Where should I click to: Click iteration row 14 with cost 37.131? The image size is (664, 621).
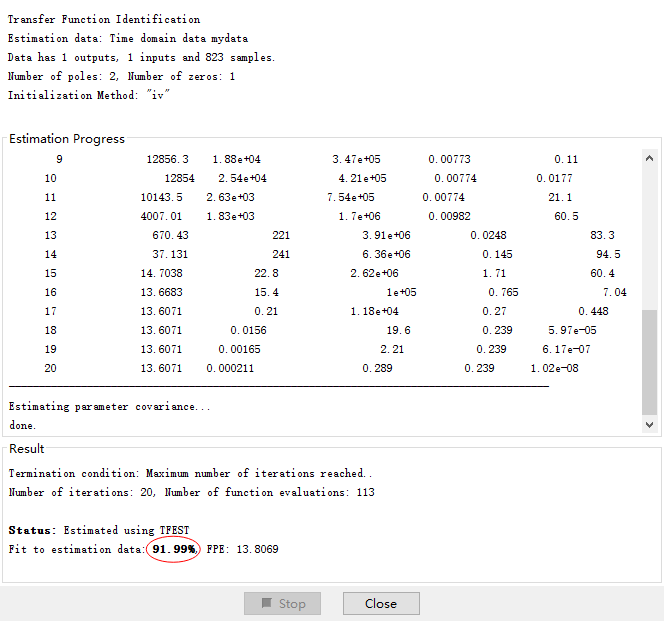click(x=300, y=254)
